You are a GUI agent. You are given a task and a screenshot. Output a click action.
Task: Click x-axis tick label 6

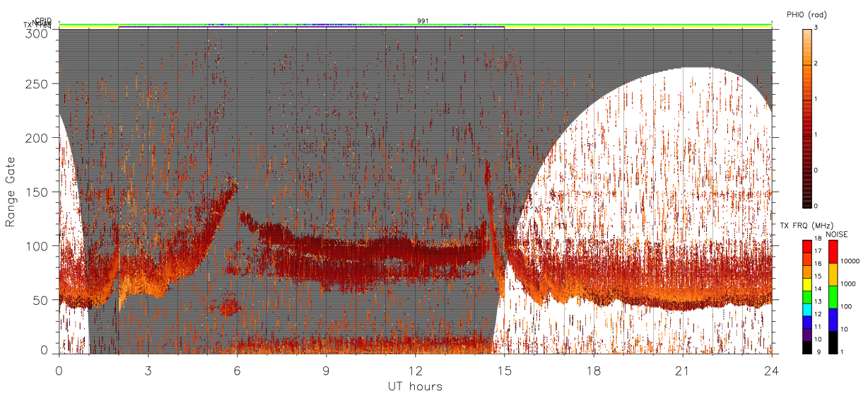(x=237, y=370)
